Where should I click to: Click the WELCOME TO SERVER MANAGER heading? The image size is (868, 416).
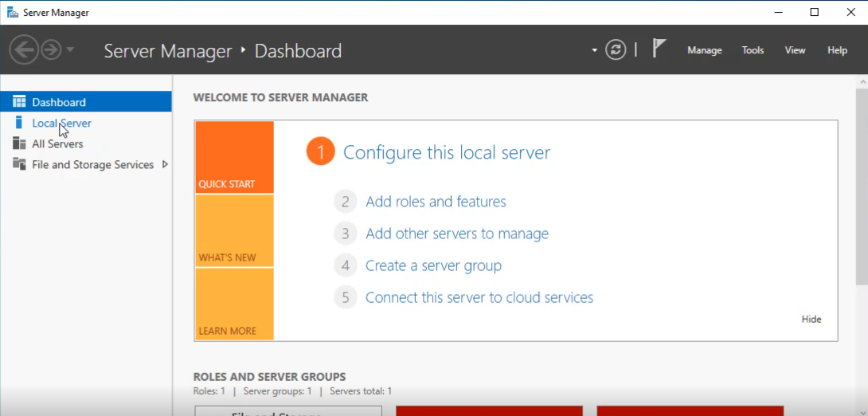pyautogui.click(x=280, y=97)
